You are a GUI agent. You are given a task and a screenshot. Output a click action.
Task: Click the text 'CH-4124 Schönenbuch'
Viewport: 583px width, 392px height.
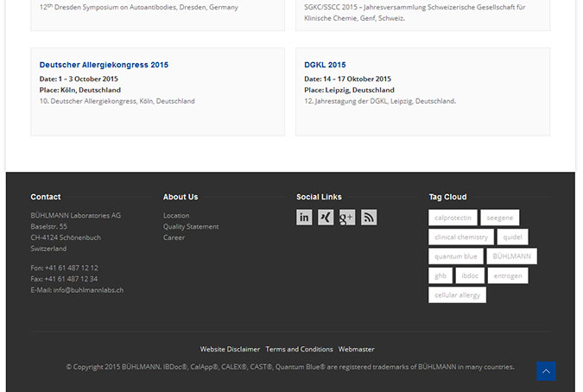coord(66,237)
